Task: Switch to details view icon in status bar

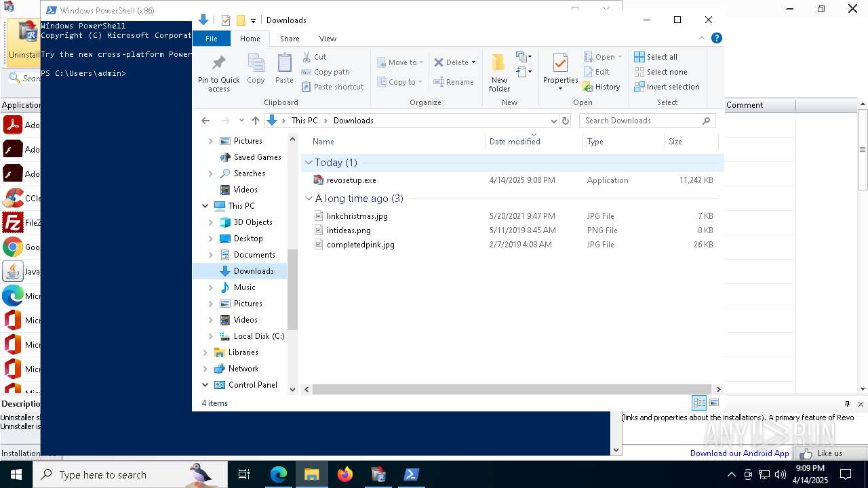Action: (x=699, y=403)
